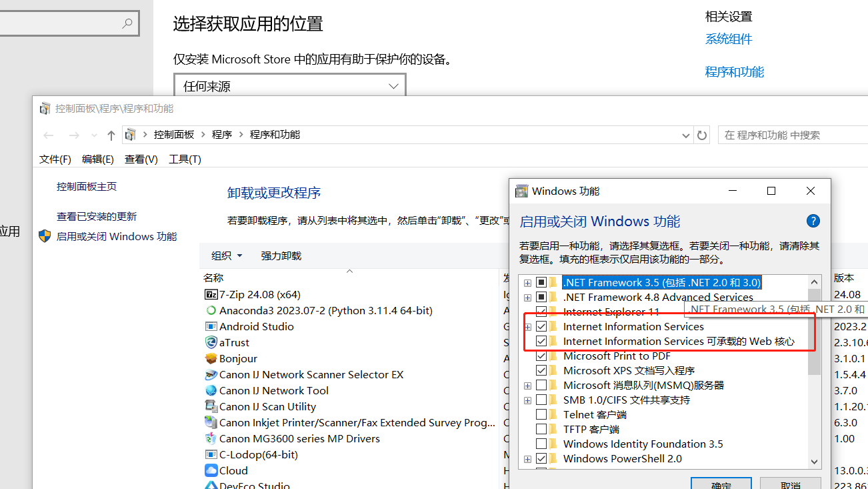The width and height of the screenshot is (868, 489).
Task: Enable the Telnet 客户端 checkbox
Action: click(x=541, y=414)
